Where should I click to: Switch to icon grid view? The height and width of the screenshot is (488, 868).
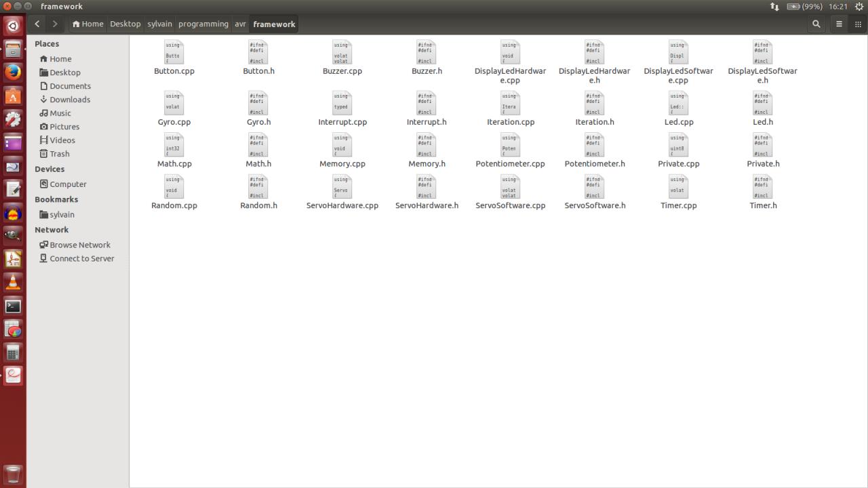pos(858,24)
